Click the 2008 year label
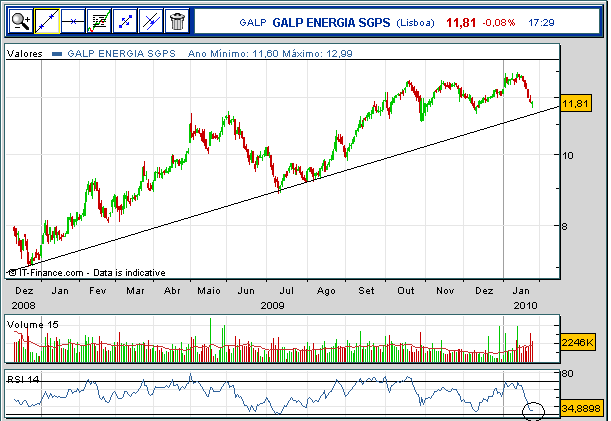 (x=23, y=306)
